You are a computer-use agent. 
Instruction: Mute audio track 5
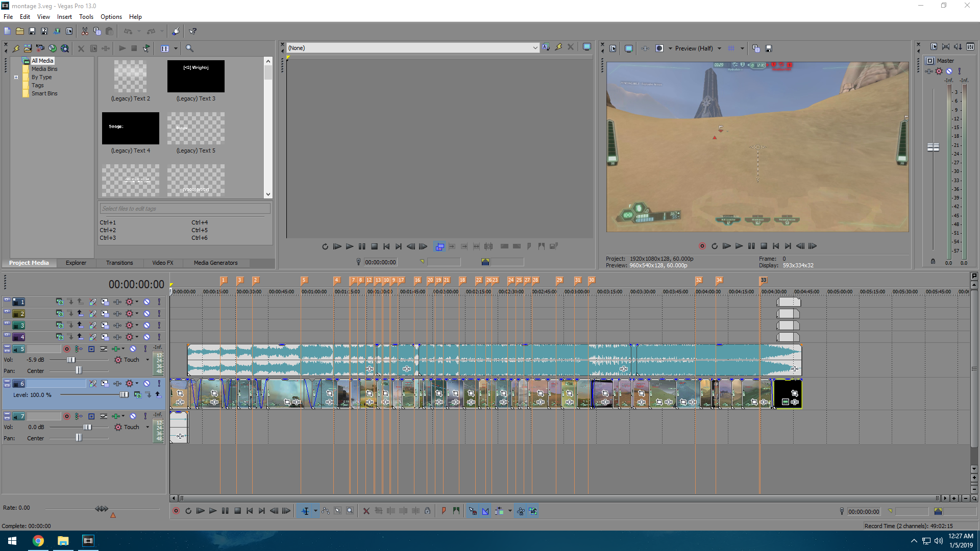click(x=133, y=349)
